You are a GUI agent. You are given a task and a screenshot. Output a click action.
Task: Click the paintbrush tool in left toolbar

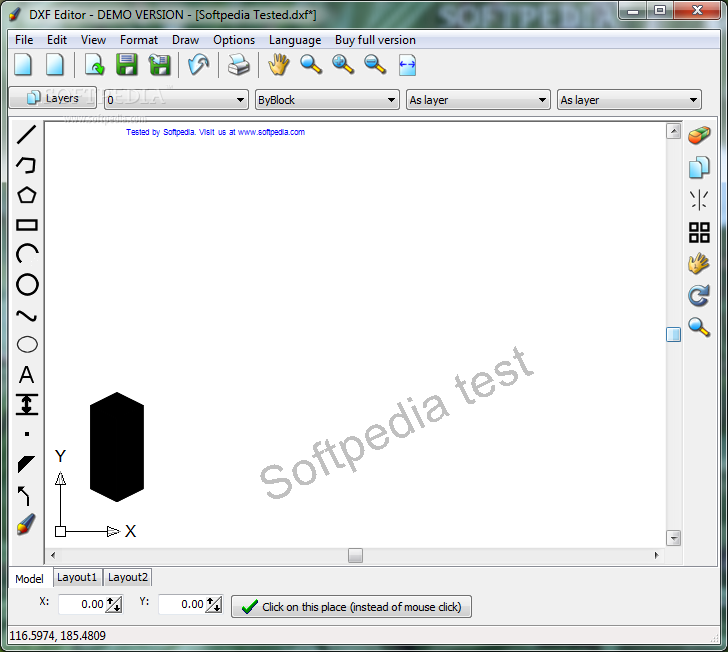click(x=26, y=524)
